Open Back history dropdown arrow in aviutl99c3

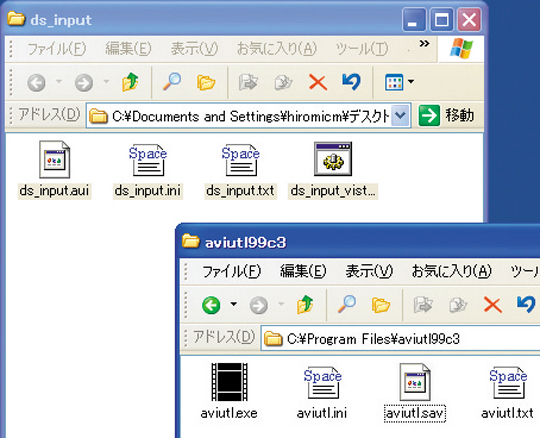pos(233,304)
